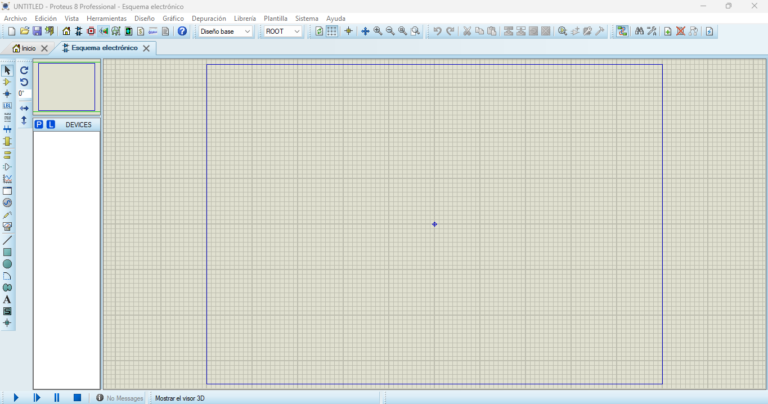Viewport: 768px width, 404px height.
Task: Click the rotation angle input field
Action: [x=24, y=94]
